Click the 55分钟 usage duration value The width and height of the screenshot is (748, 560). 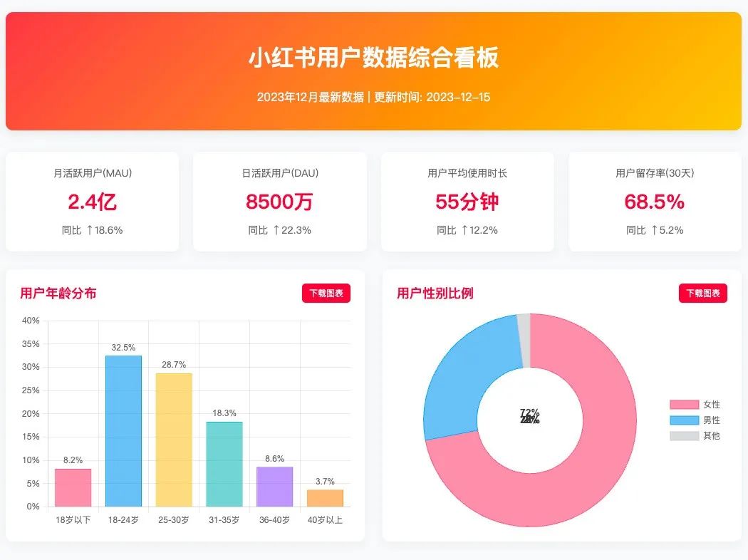pos(467,202)
